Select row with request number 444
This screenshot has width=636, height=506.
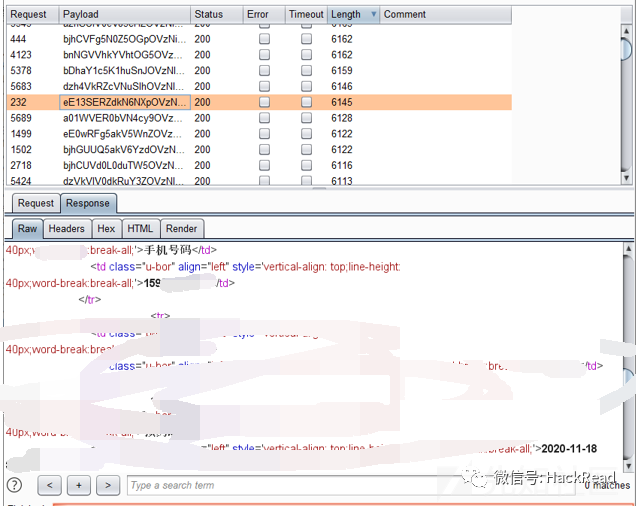[x=259, y=39]
